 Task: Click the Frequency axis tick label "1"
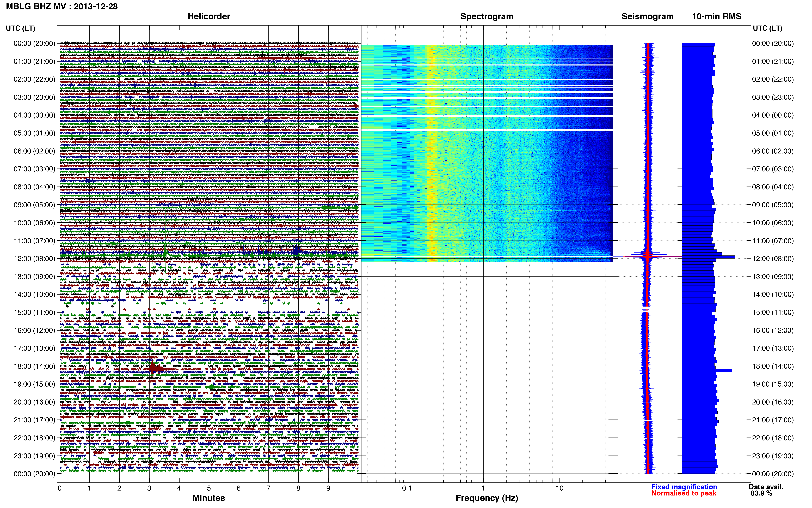point(483,488)
